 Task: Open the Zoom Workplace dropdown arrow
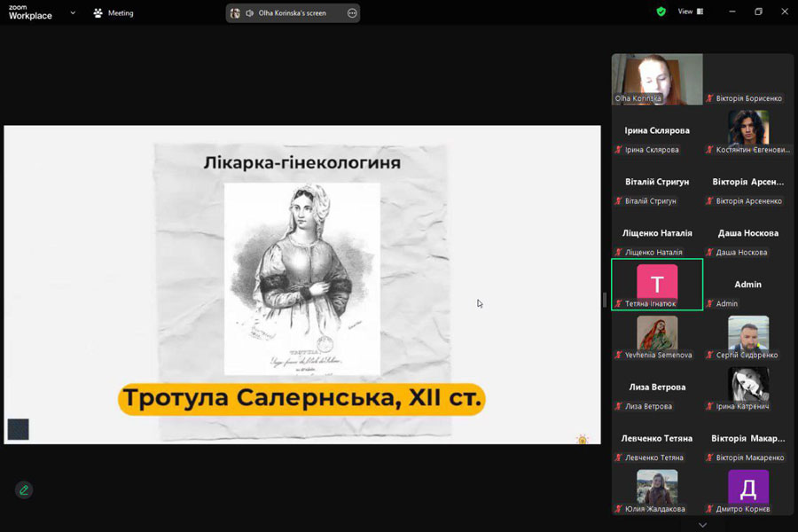tap(73, 12)
